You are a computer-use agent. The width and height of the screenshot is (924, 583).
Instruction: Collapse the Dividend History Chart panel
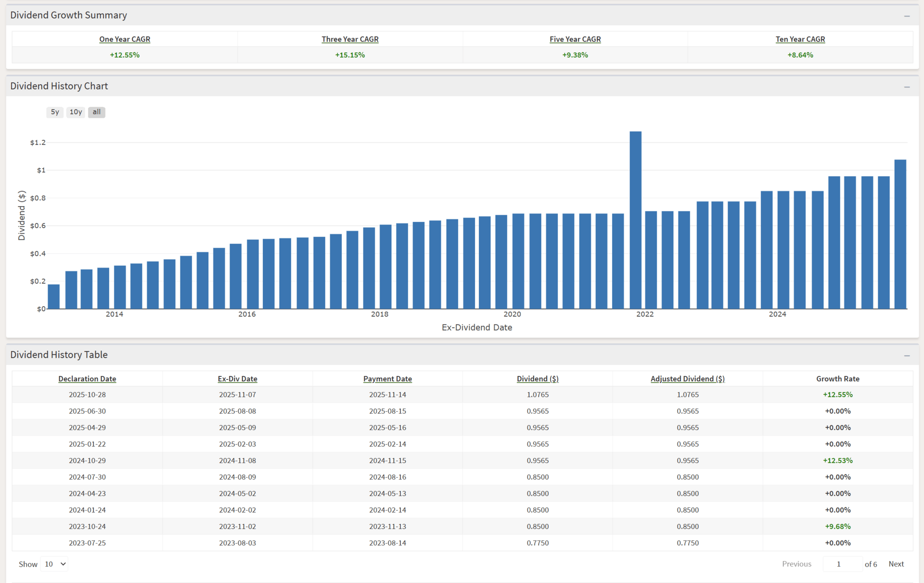[907, 87]
